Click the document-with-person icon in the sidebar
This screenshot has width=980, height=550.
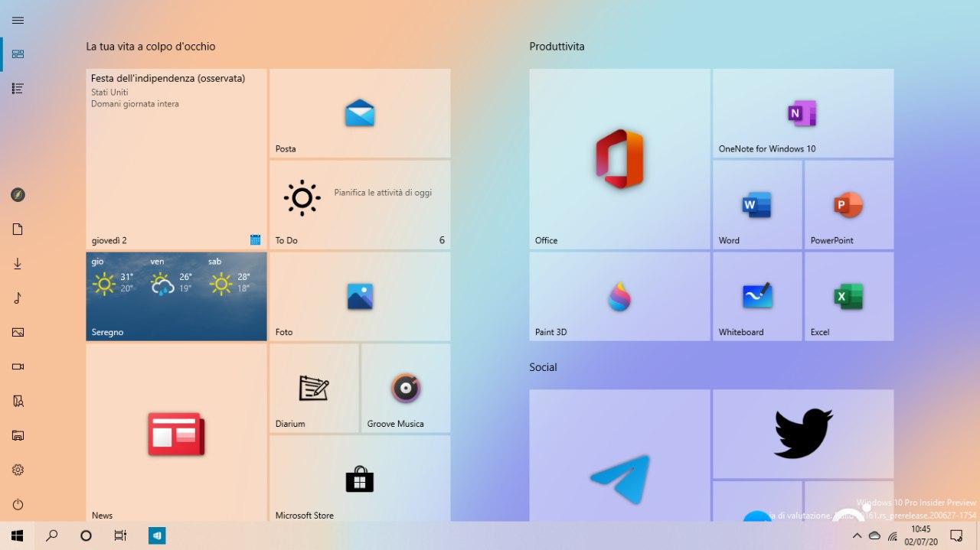tap(18, 402)
